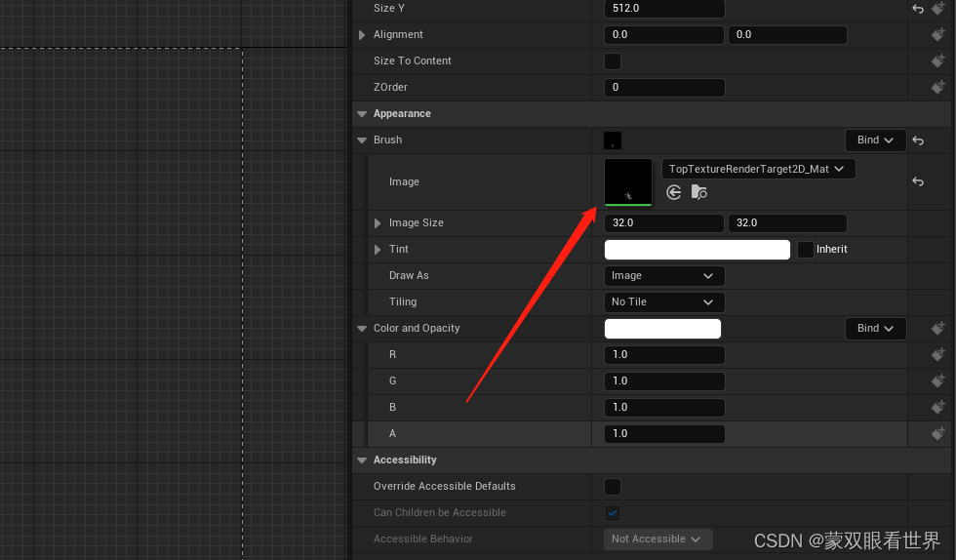Image resolution: width=956 pixels, height=560 pixels.
Task: Click animation key icon for ZOrder row
Action: (x=937, y=87)
